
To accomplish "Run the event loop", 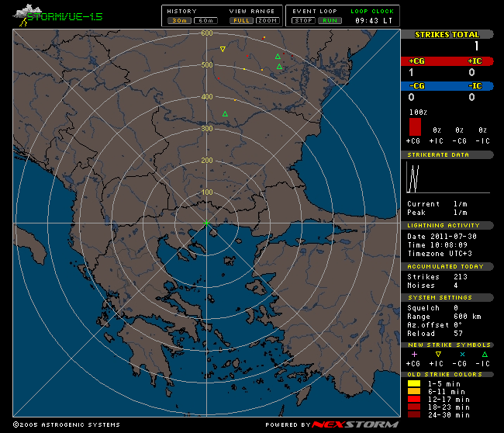I will coord(330,21).
